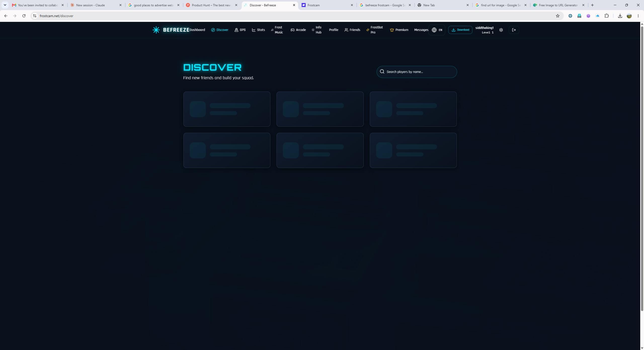Open the Chrome three-dot menu
This screenshot has height=350, width=644.
coord(638,16)
